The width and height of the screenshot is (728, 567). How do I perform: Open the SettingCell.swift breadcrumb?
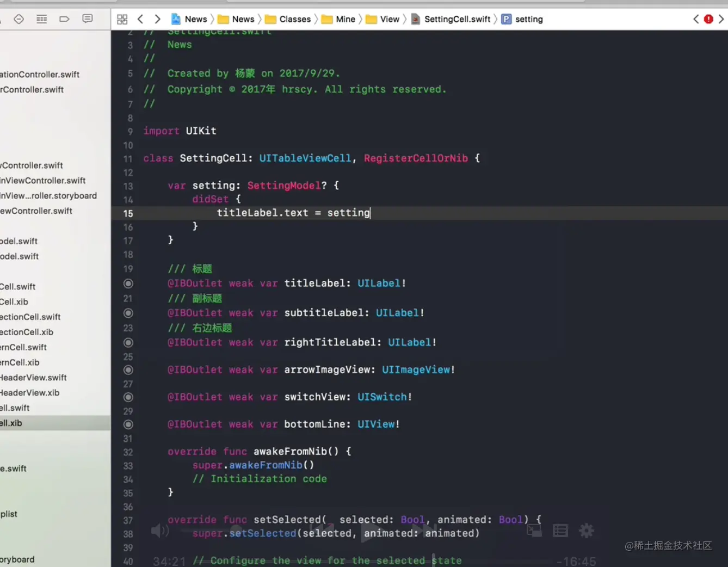451,19
